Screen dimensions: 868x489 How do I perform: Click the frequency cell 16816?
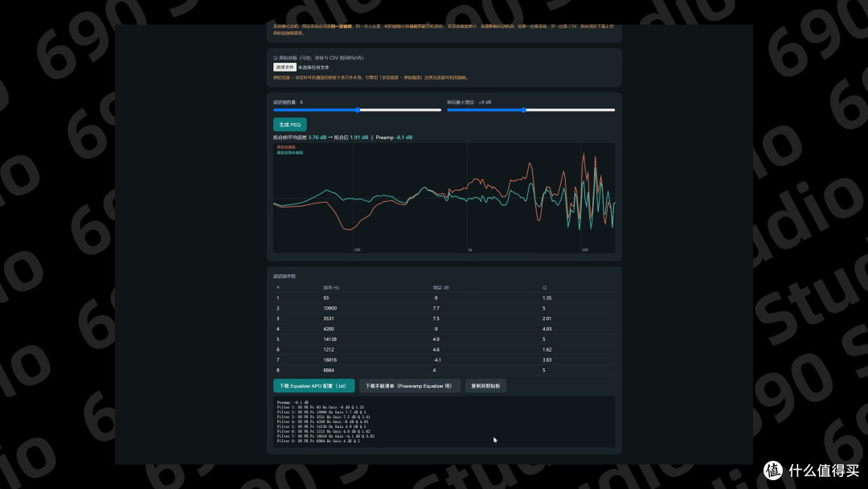tap(330, 360)
